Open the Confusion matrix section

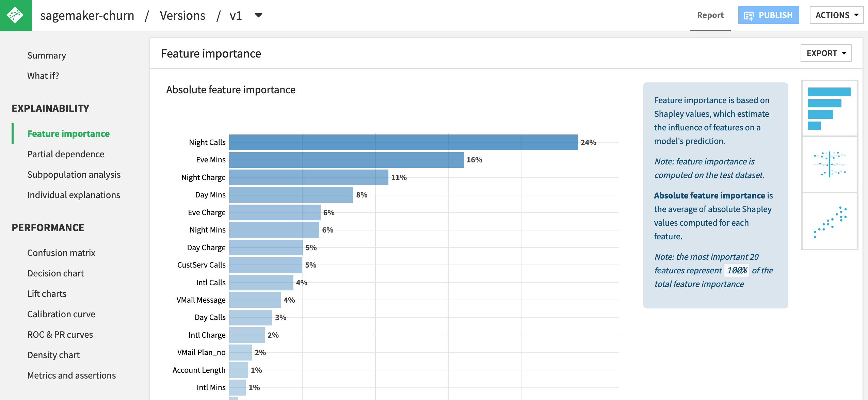pyautogui.click(x=61, y=252)
